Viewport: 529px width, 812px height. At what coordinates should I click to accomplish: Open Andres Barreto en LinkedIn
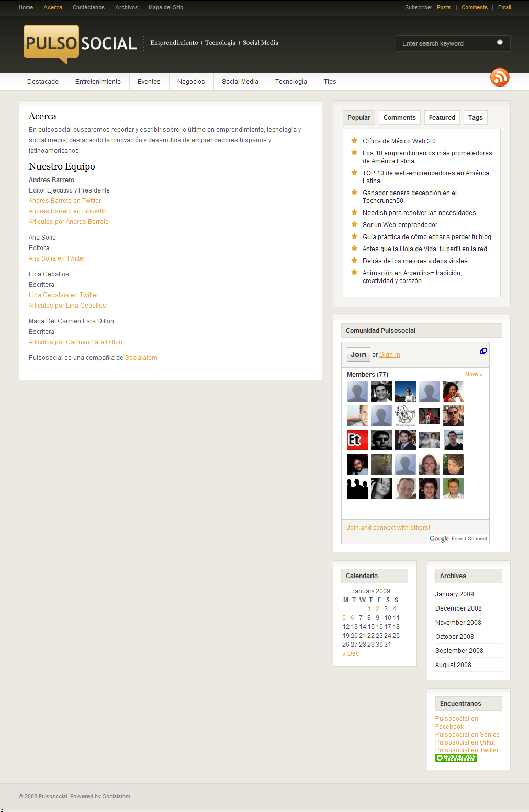[67, 211]
